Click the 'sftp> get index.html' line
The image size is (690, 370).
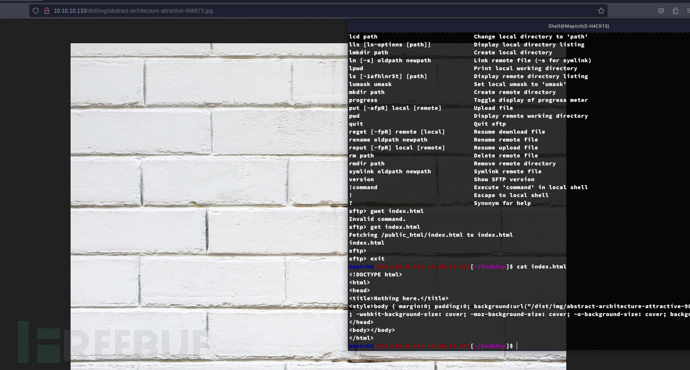(x=385, y=227)
